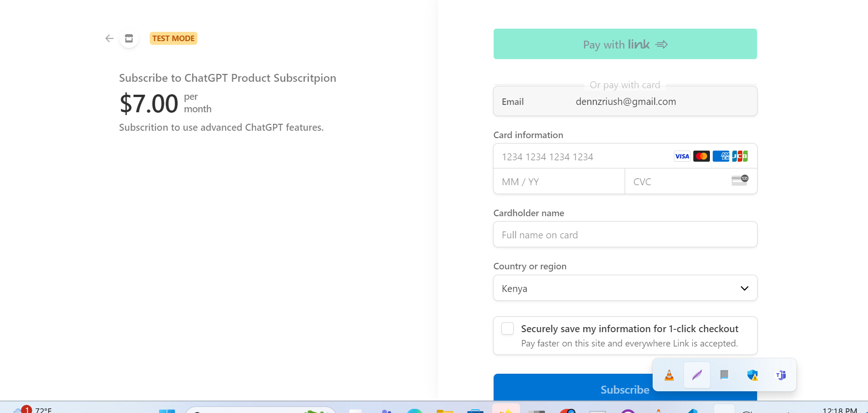868x413 pixels.
Task: Click the card number field
Action: 625,156
